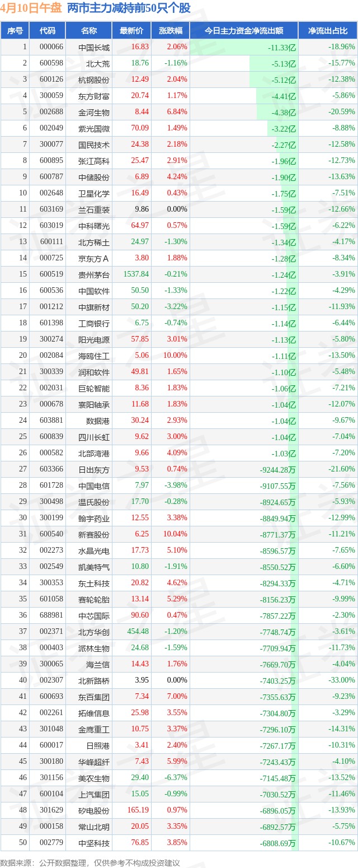The height and width of the screenshot is (868, 358).
Task: Click stock code 688981
Action: pos(51,615)
